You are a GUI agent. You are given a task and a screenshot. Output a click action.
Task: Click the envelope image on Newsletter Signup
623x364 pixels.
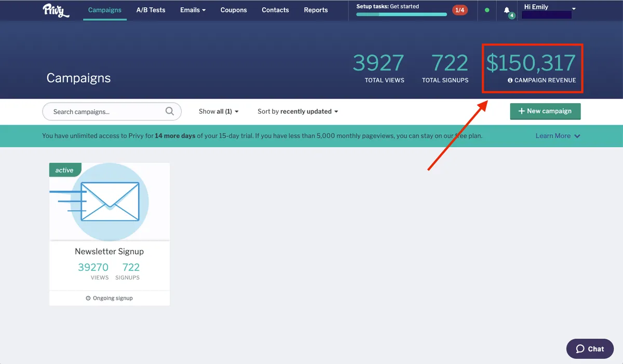110,202
